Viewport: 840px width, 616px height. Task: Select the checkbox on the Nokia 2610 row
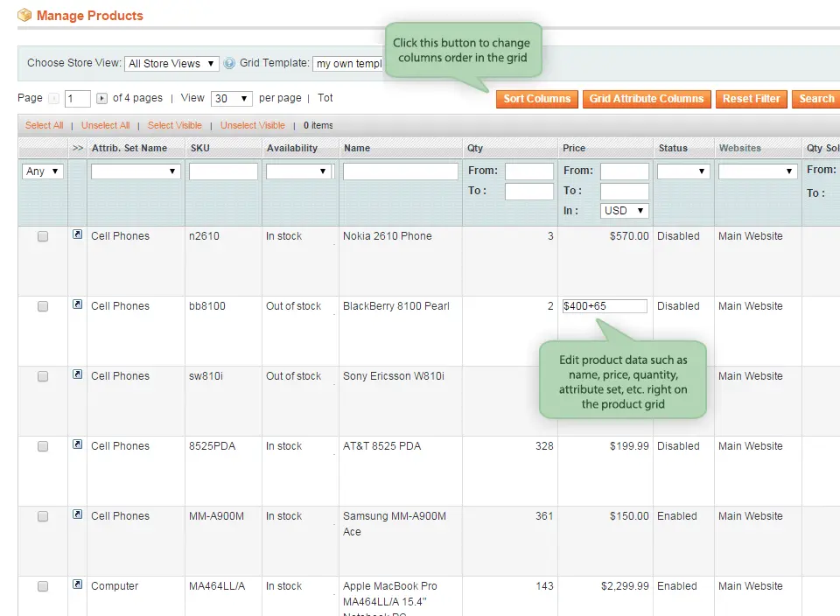click(x=42, y=236)
